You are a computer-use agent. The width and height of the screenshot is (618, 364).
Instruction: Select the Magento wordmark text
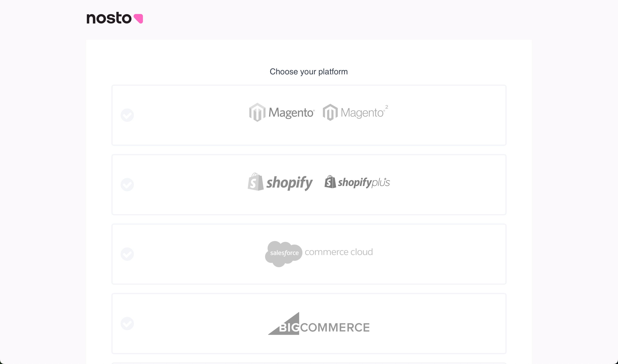[x=291, y=113]
